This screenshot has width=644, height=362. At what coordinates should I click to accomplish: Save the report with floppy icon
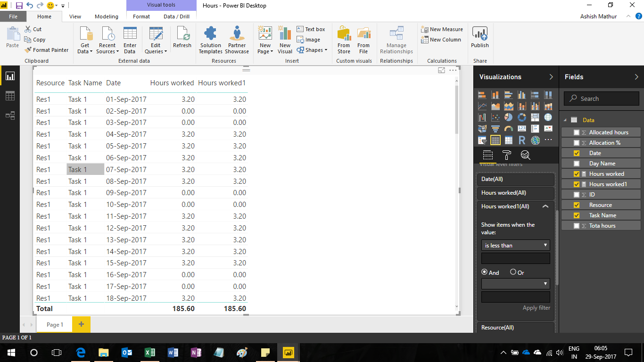pos(19,6)
